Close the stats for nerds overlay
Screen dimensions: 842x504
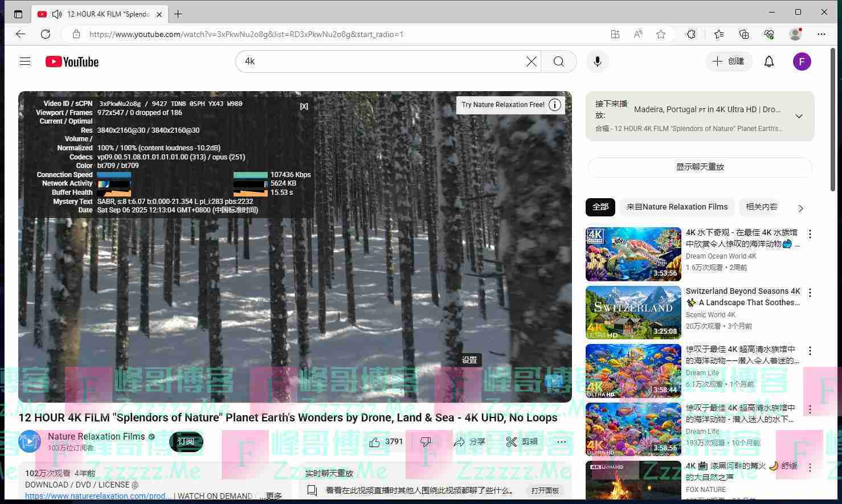[x=304, y=106]
